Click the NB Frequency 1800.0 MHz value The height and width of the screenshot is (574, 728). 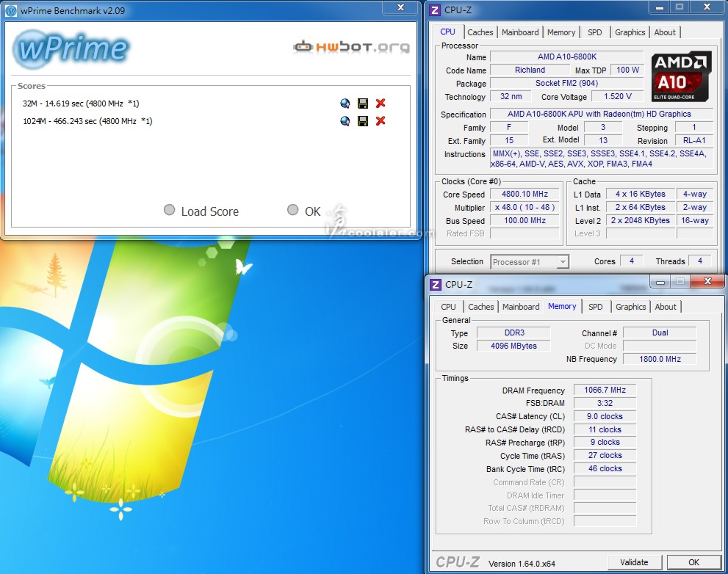660,359
